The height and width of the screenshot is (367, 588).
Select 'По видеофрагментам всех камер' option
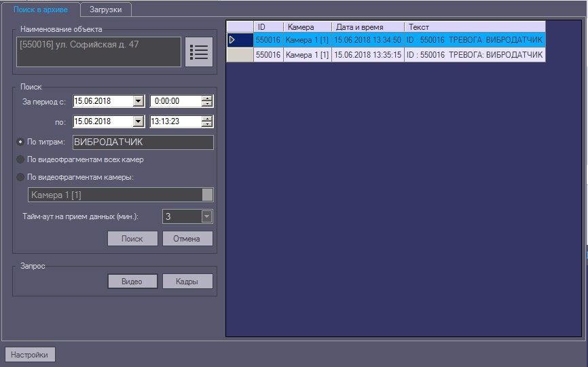[x=20, y=159]
